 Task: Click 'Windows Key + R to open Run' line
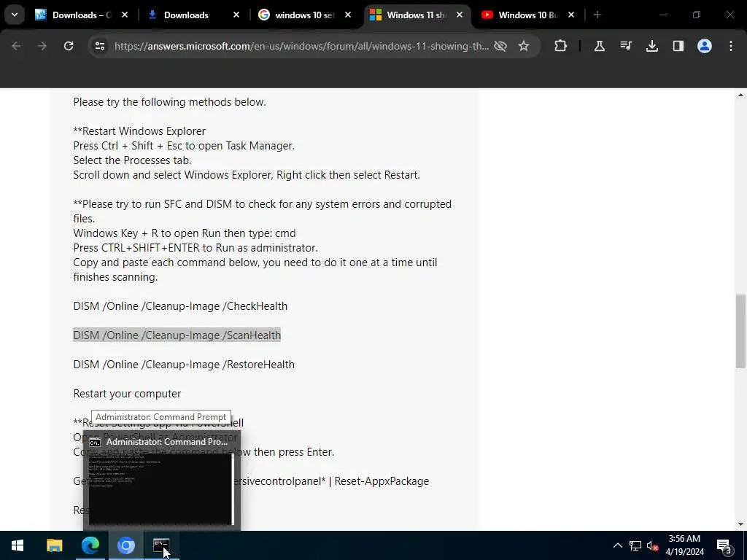[185, 233]
